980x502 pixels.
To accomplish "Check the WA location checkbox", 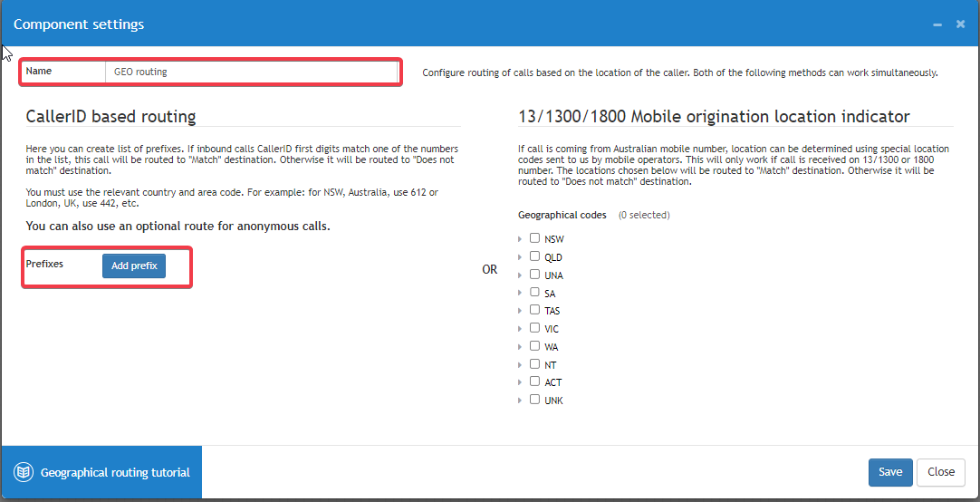I will coord(534,346).
